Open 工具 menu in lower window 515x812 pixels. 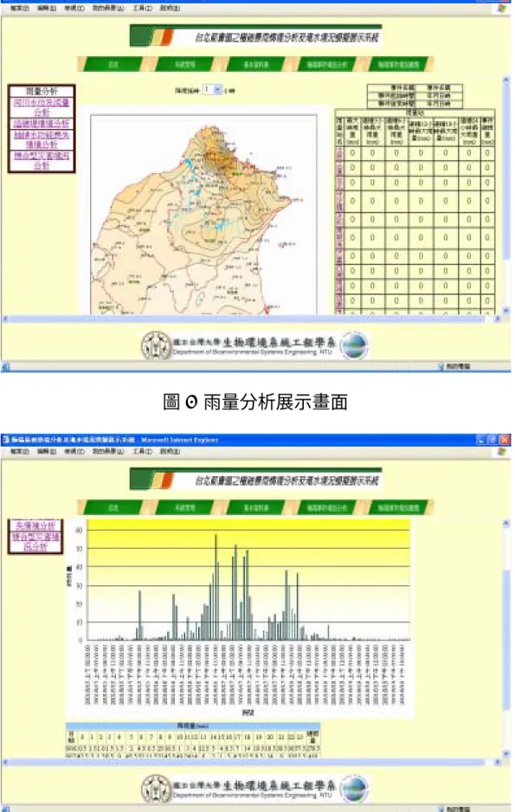pos(142,452)
